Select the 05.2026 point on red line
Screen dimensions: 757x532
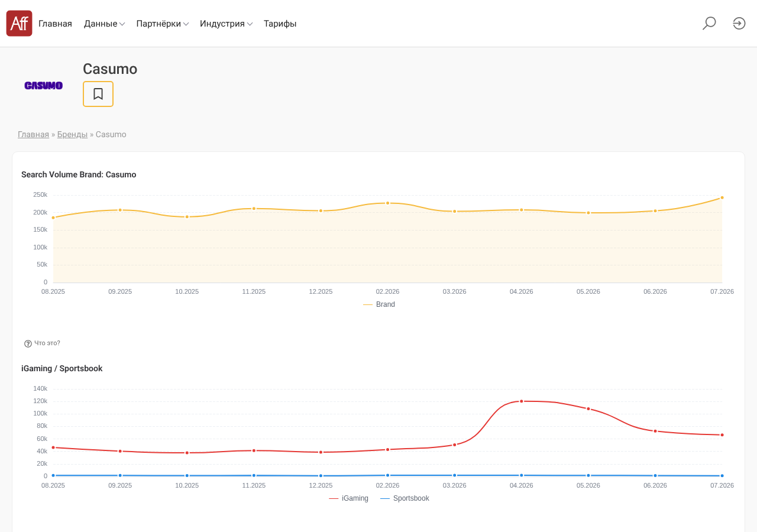pyautogui.click(x=588, y=409)
